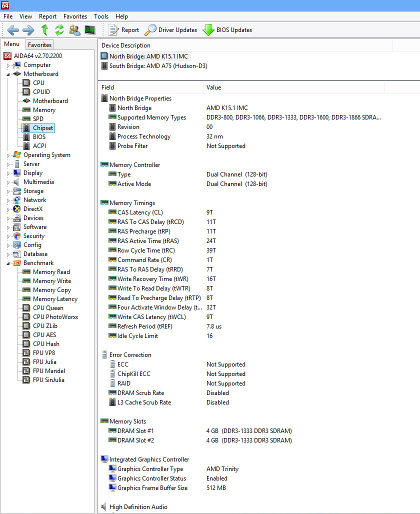Image resolution: width=420 pixels, height=514 pixels.
Task: Open the system monitor graph icon
Action: point(90,30)
